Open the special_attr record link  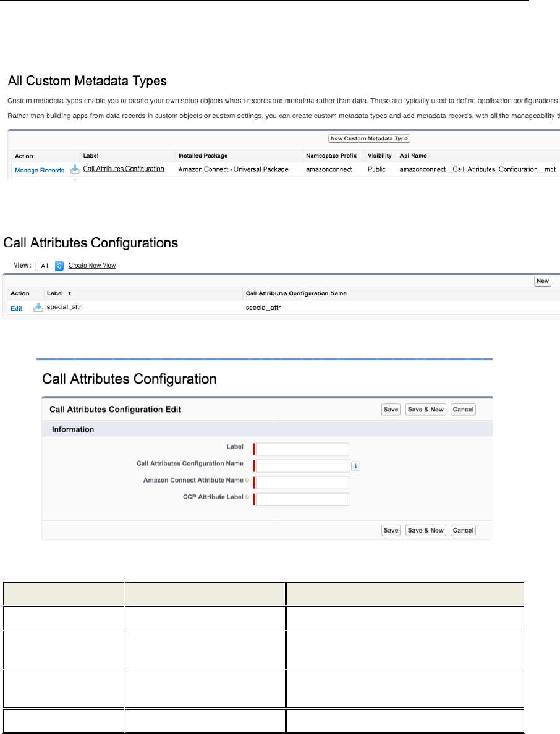coord(64,306)
